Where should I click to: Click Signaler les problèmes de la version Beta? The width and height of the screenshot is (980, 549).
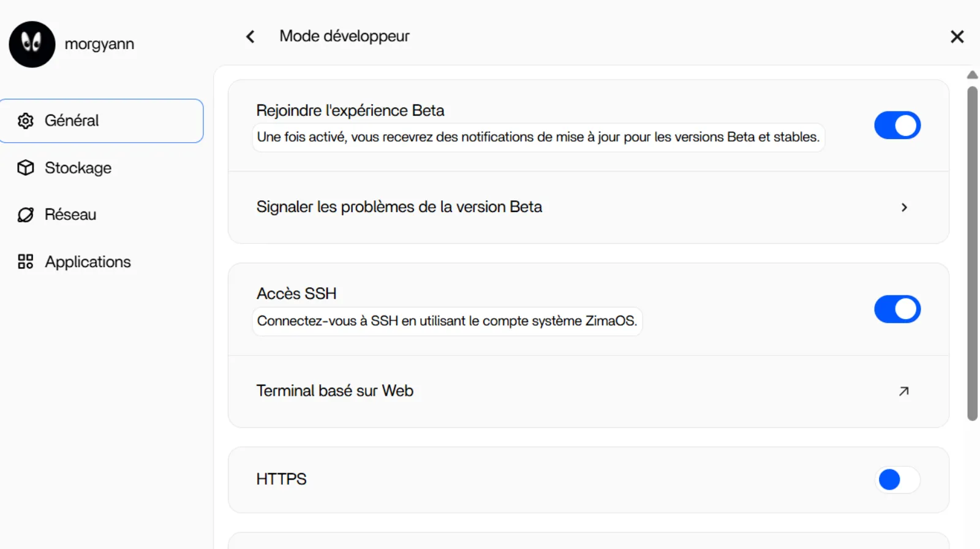pyautogui.click(x=399, y=207)
